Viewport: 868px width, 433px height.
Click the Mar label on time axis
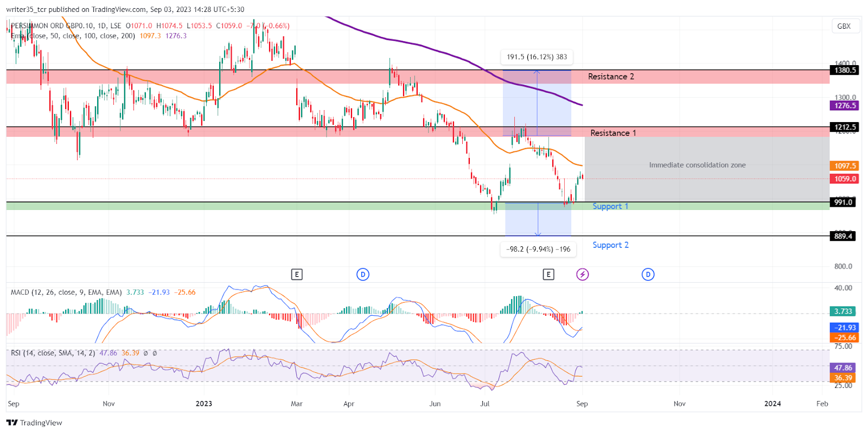pyautogui.click(x=297, y=404)
